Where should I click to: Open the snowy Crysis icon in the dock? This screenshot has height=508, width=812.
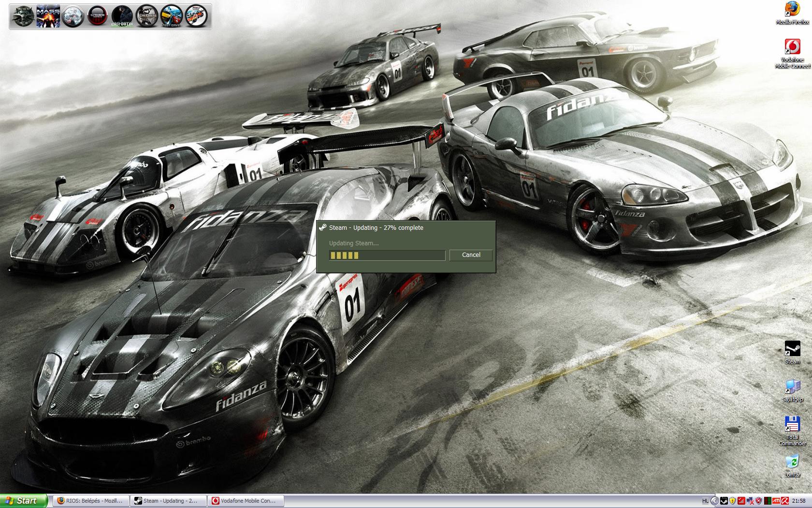(x=73, y=16)
